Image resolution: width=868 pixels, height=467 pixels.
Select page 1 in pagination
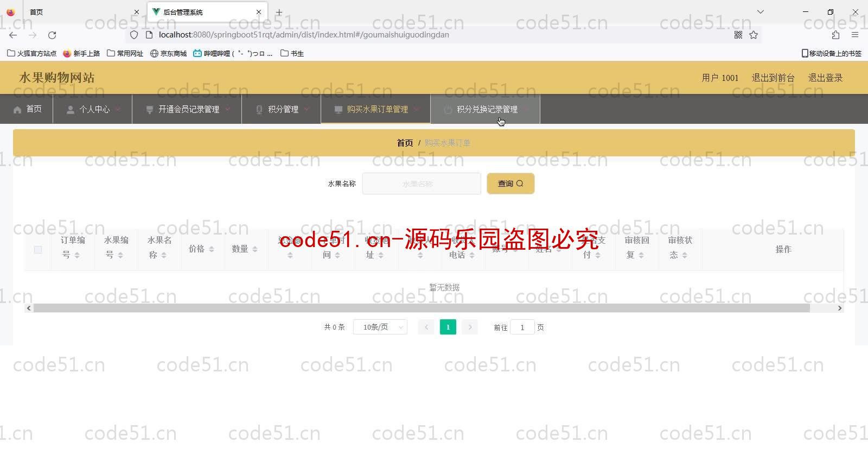(x=448, y=327)
